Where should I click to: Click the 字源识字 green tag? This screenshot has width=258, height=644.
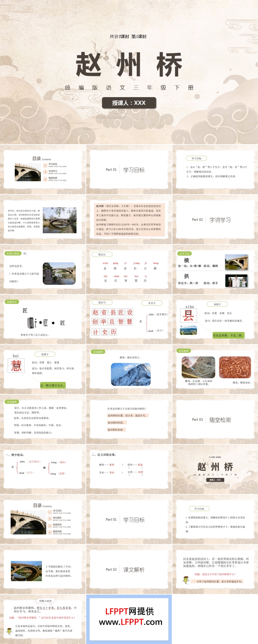tap(12, 302)
